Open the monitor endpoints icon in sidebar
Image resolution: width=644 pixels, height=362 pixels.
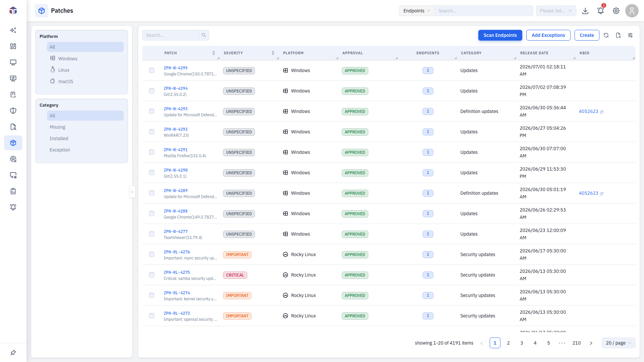click(13, 62)
